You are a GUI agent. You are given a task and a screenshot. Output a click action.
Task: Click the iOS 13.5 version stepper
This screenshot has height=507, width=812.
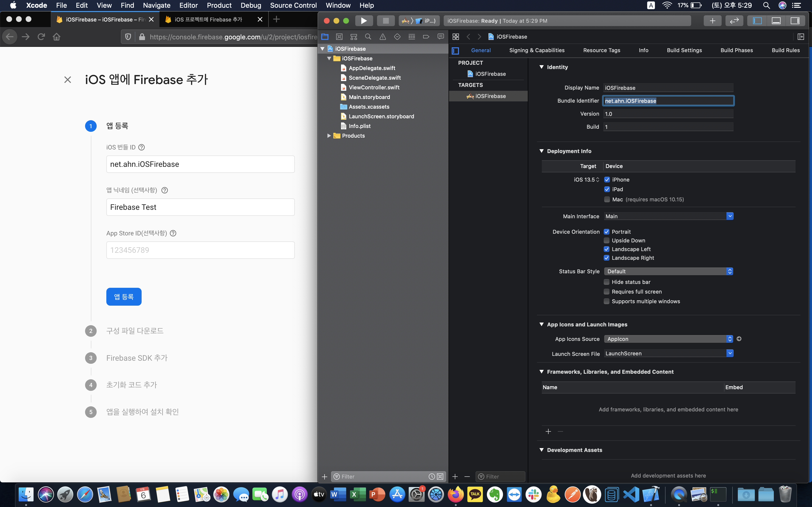pos(598,180)
